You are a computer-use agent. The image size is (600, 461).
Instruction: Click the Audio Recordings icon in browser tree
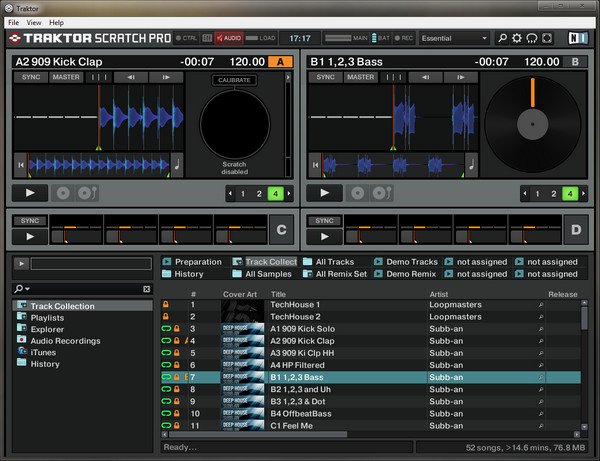tap(22, 340)
